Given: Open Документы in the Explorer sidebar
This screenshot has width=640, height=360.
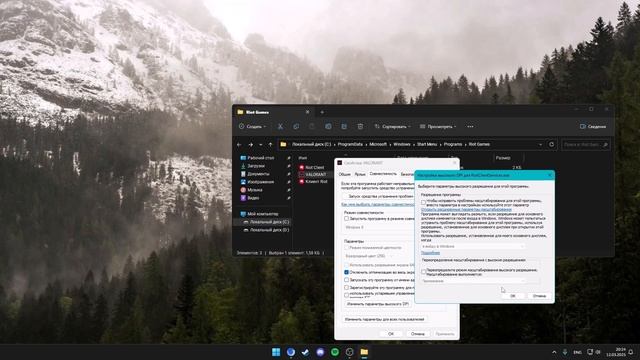Looking at the screenshot, I should coord(258,174).
